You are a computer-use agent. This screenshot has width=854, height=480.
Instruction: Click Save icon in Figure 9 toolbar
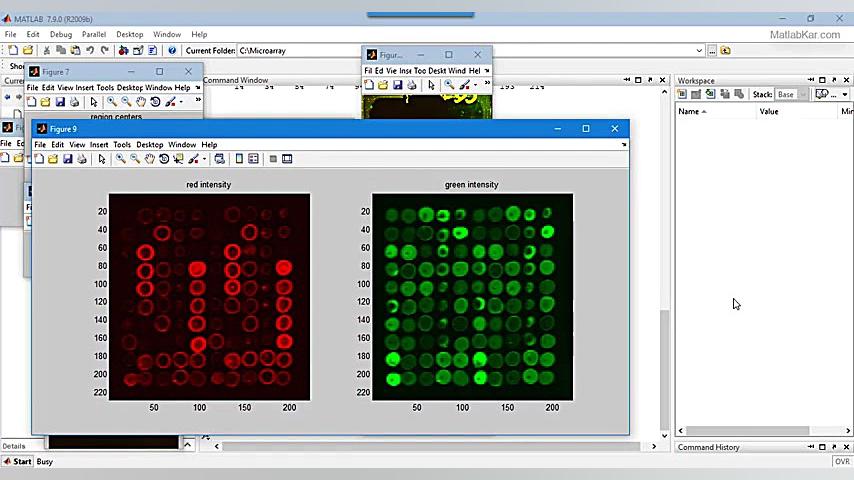pyautogui.click(x=68, y=159)
